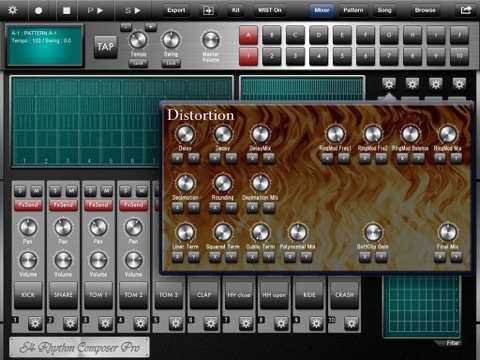Open the second effect slot gear icon
The image size is (480, 360).
click(x=412, y=84)
